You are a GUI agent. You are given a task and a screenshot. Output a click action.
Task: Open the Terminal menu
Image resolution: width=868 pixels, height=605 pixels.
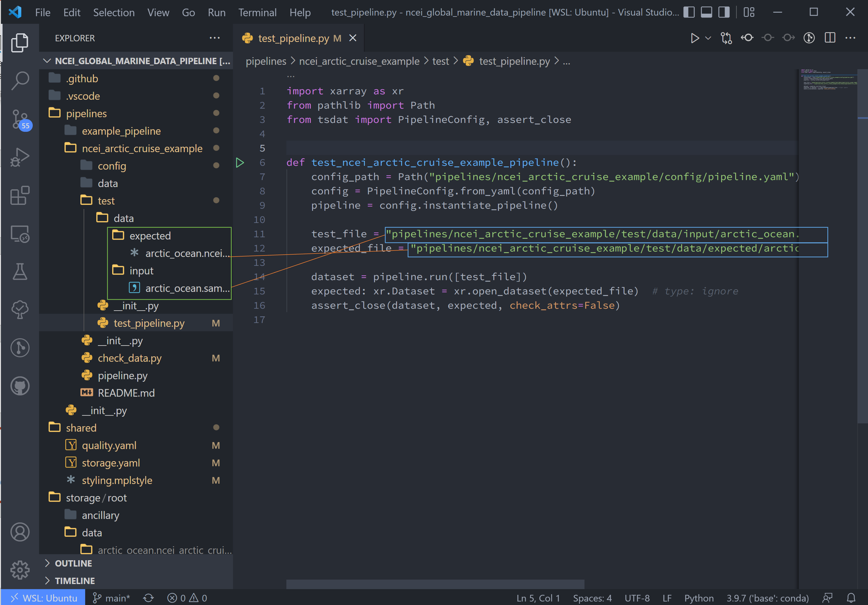pyautogui.click(x=257, y=12)
